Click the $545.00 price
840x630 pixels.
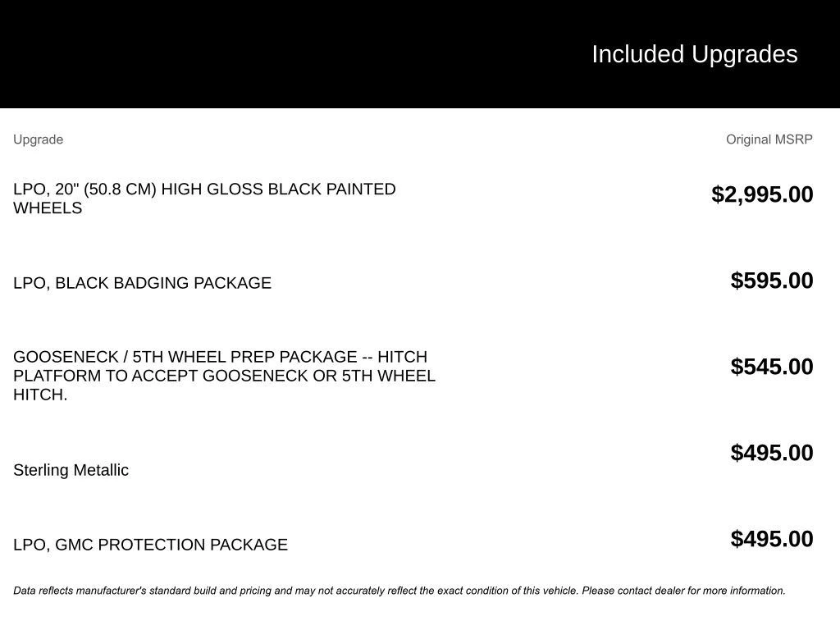[x=771, y=367]
